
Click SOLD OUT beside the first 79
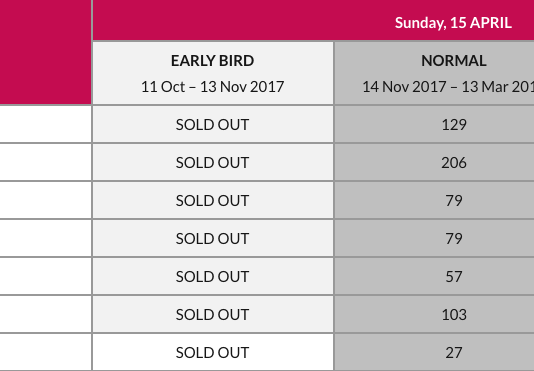pyautogui.click(x=213, y=201)
